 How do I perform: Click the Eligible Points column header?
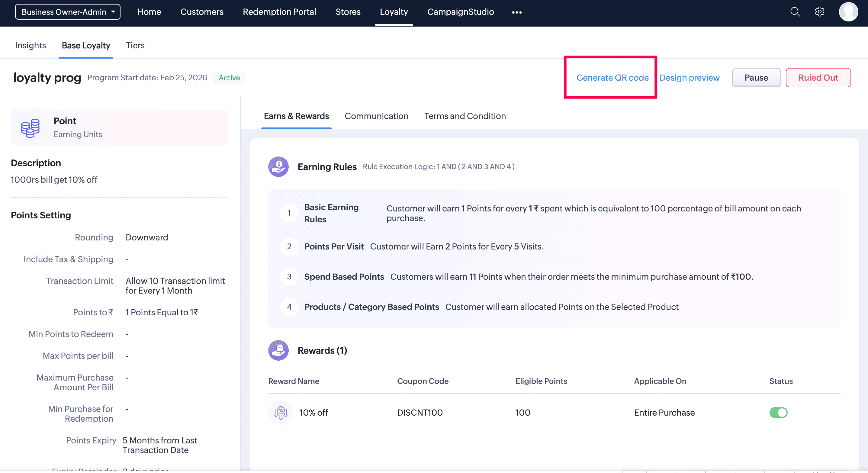[x=541, y=381]
